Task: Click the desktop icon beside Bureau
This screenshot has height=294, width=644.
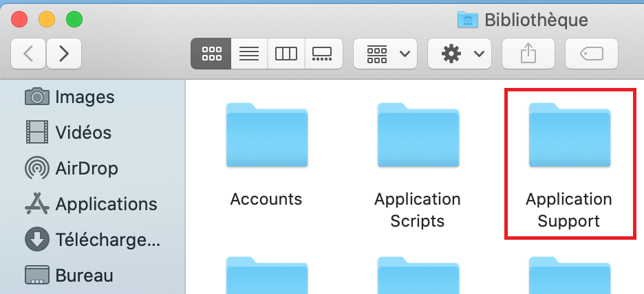Action: (x=37, y=275)
